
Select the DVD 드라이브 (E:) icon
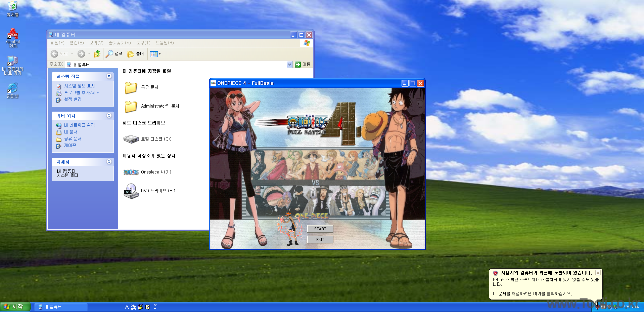tap(131, 191)
